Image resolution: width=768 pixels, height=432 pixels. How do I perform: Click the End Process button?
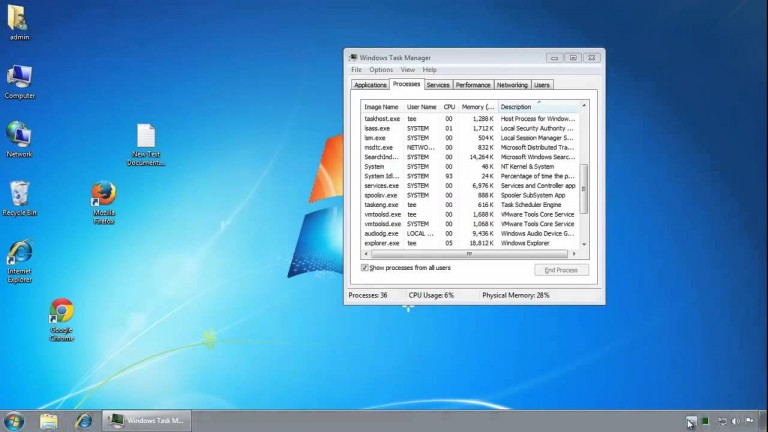tap(561, 270)
